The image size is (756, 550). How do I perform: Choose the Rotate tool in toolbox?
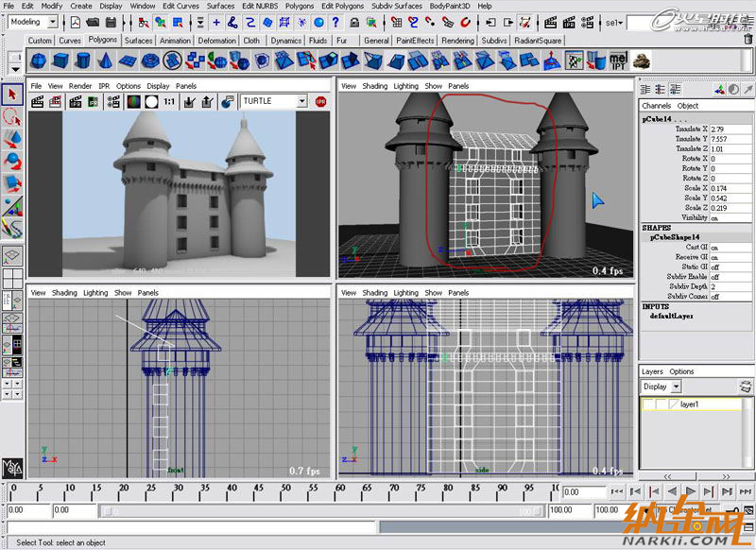(12, 160)
